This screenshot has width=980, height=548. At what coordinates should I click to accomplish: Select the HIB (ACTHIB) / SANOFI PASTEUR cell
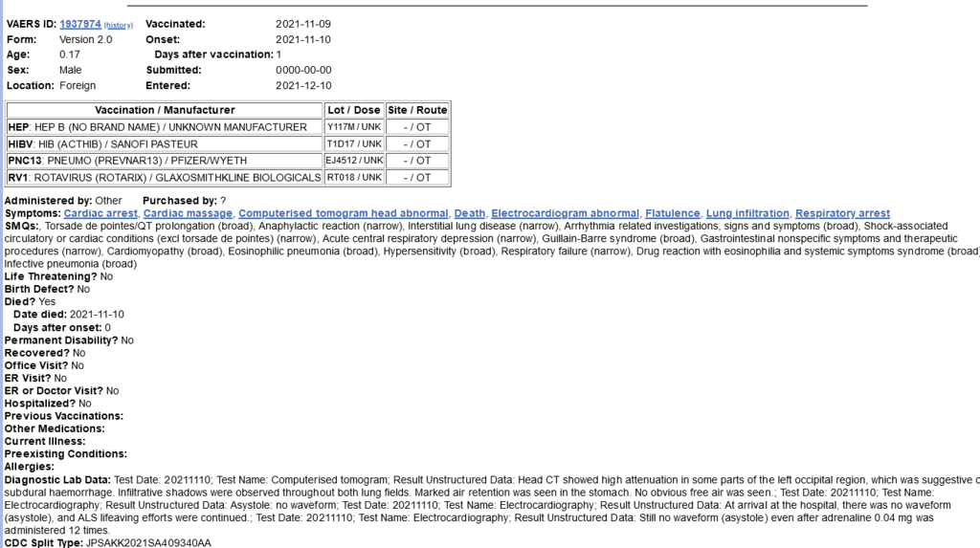tap(165, 143)
